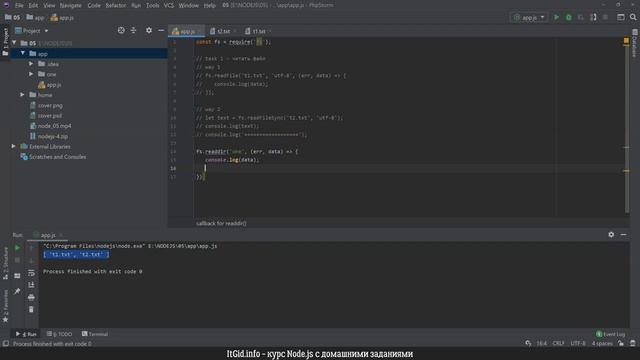The image size is (640, 360).
Task: Open the TODO tool window
Action: tap(60, 334)
